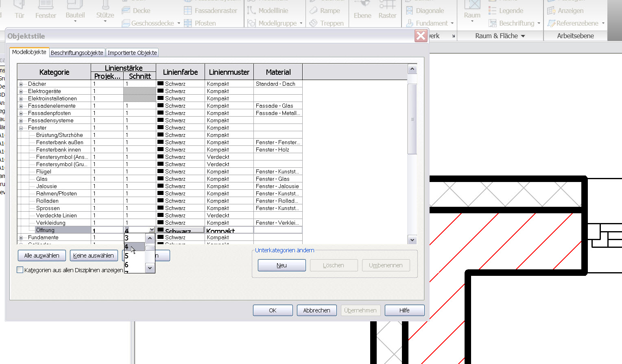Viewport: 622px width, 364px height.
Task: Click Verdeckt pattern for Verdeckte Linien
Action: tap(229, 215)
